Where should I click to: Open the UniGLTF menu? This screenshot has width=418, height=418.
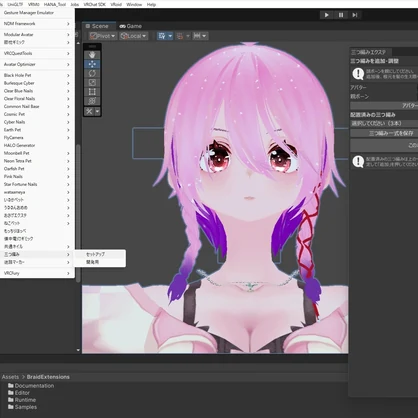[x=15, y=4]
